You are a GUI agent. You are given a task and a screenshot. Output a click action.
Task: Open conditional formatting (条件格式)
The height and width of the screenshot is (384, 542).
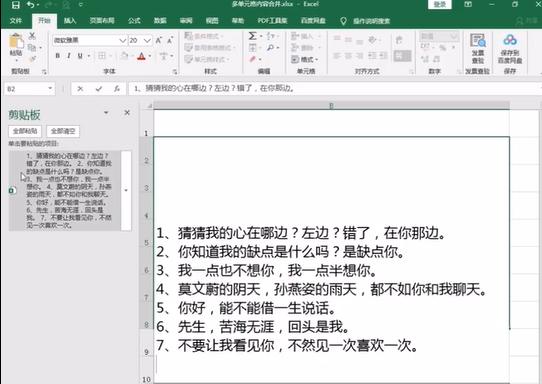[x=203, y=36]
